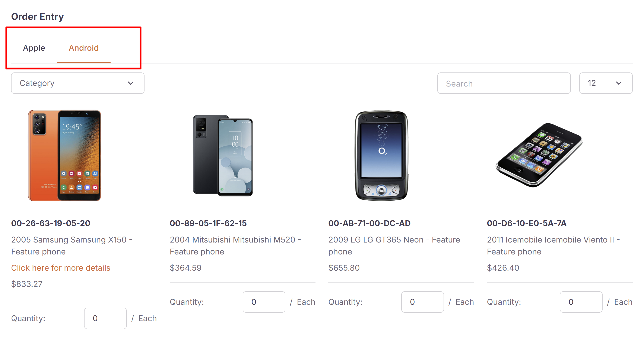This screenshot has height=348, width=644.
Task: Click the Mitsubishi M520 product image
Action: coord(223,155)
